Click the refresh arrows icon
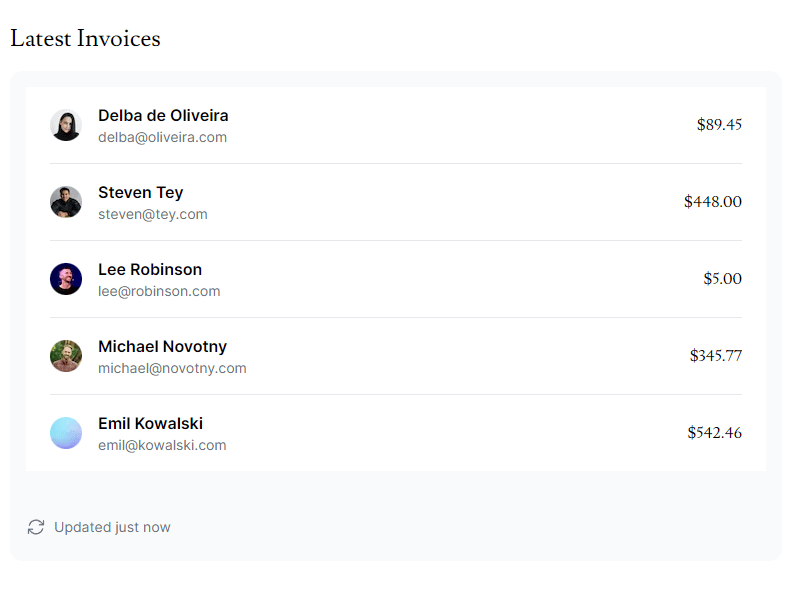The height and width of the screenshot is (603, 798). [36, 527]
